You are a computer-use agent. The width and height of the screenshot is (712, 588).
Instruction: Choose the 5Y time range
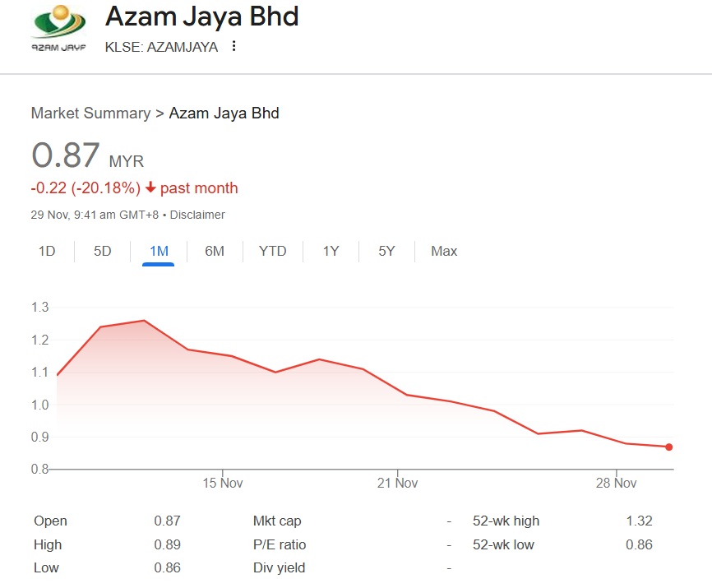tap(386, 251)
